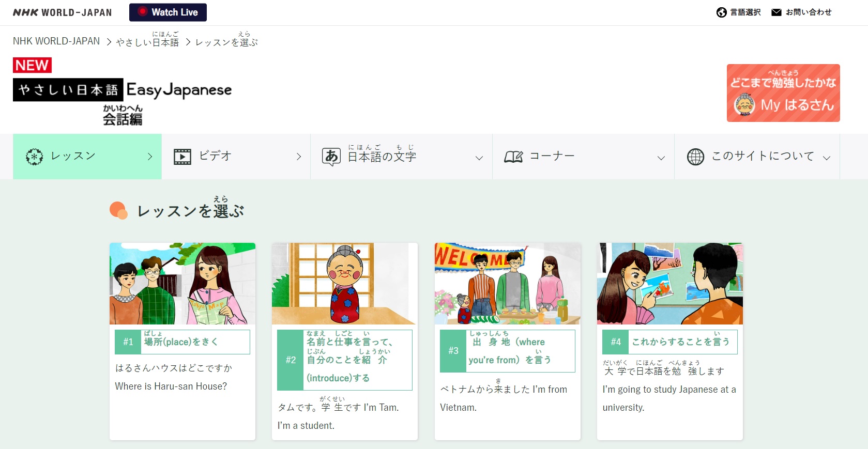Click the globe language selection icon
868x449 pixels.
click(722, 12)
